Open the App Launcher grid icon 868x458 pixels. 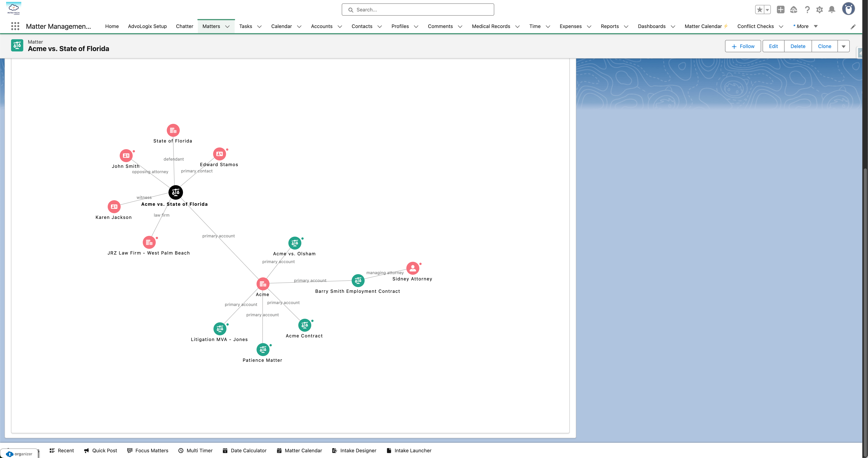point(15,26)
